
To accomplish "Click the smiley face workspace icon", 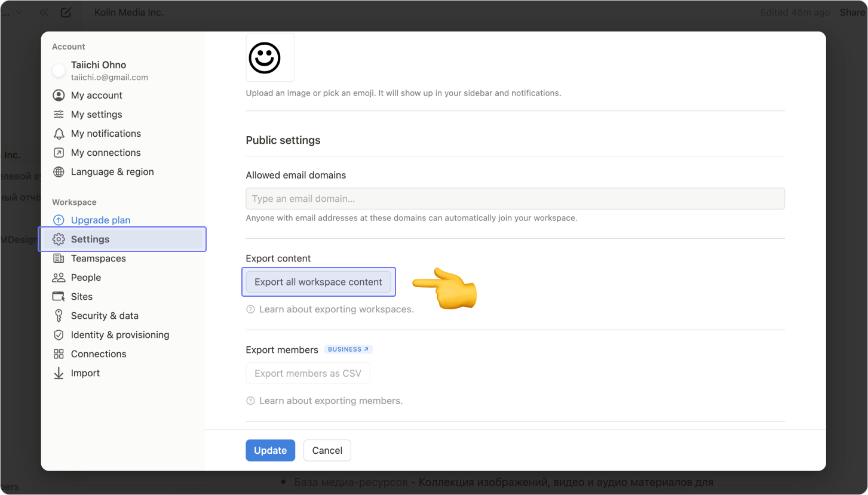I will pyautogui.click(x=265, y=58).
